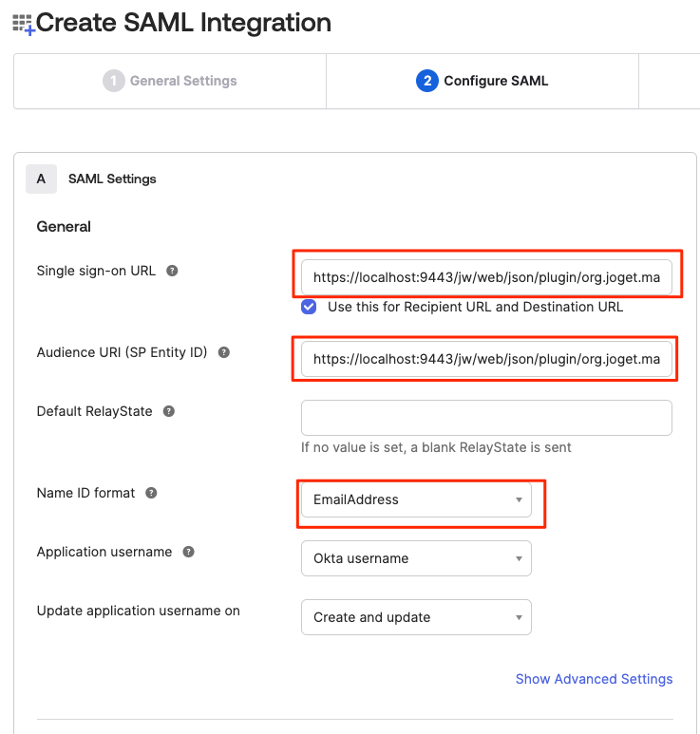Click help icon beside Audience URI label
Screen dimensions: 700x734
(224, 352)
